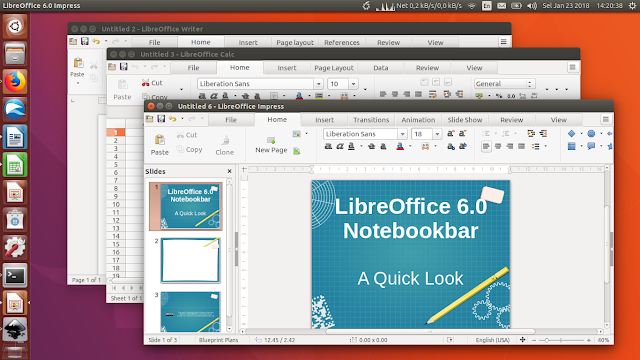
Task: Toggle italic formatting in Impress
Action: click(340, 146)
